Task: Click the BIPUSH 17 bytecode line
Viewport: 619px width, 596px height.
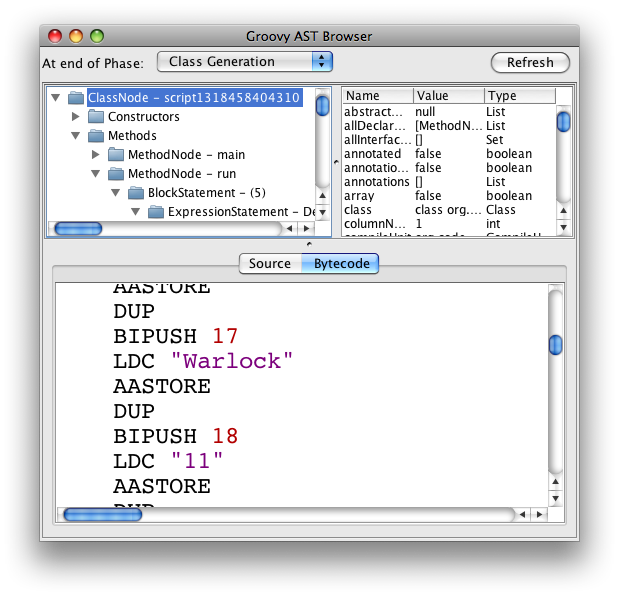Action: (176, 336)
